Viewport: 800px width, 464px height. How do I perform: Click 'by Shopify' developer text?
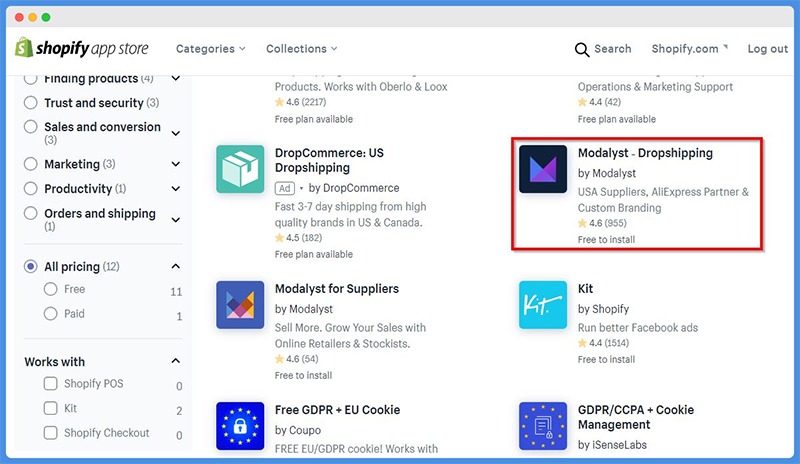[603, 309]
